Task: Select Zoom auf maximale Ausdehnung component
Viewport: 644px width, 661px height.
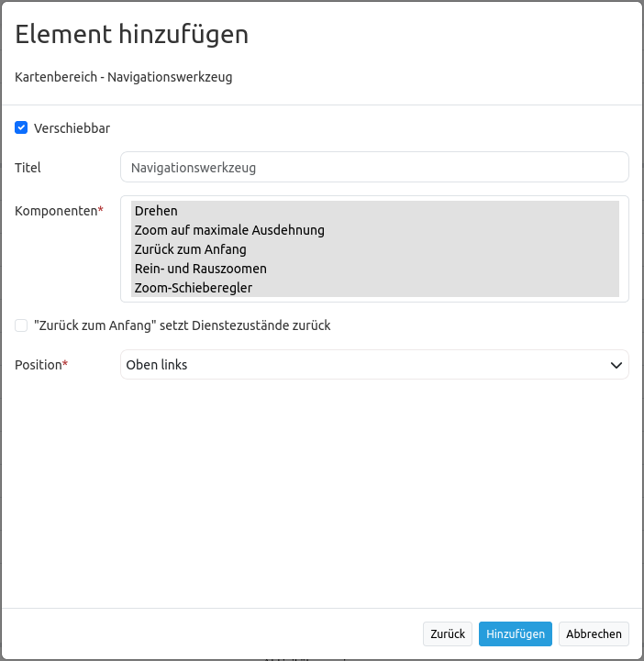Action: (x=229, y=230)
